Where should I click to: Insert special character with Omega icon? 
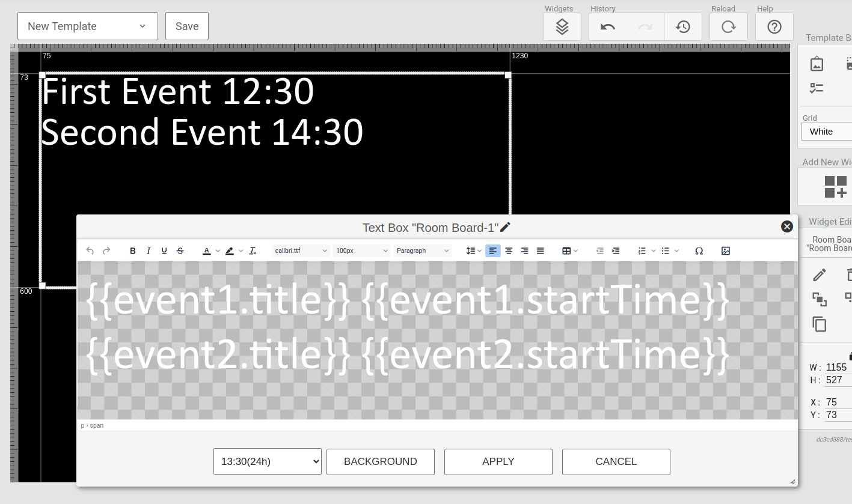[699, 250]
